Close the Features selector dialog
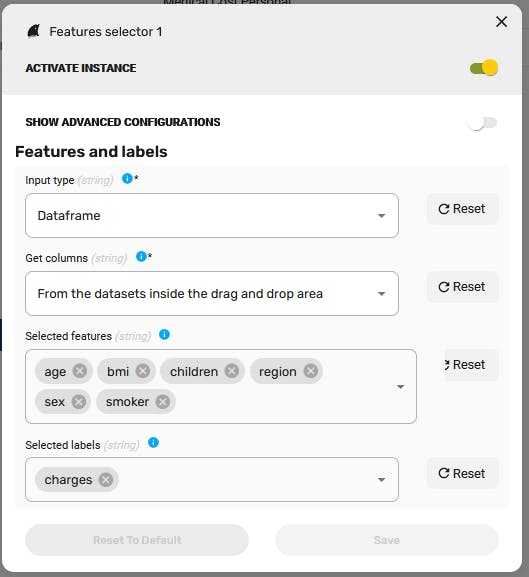This screenshot has height=577, width=529. [501, 22]
